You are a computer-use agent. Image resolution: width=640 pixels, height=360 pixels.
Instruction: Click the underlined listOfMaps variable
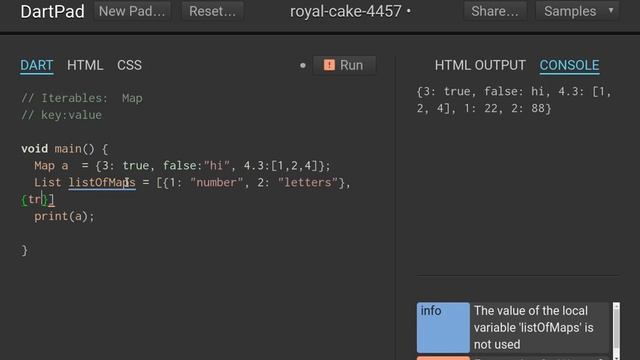(x=102, y=182)
